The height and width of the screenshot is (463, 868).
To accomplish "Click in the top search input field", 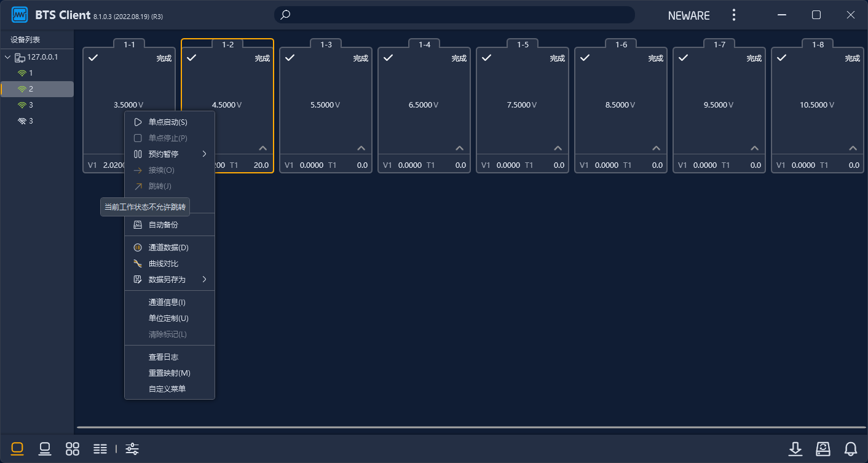I will point(455,15).
